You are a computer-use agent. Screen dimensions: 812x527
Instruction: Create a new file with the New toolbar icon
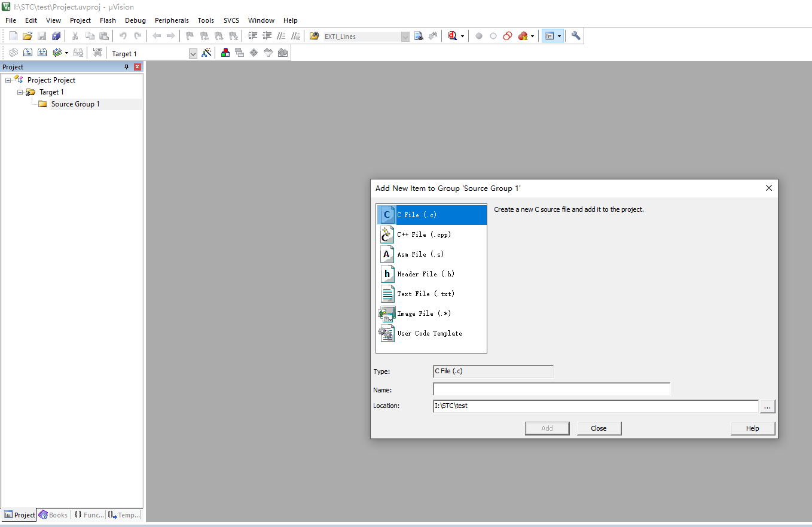[13, 36]
